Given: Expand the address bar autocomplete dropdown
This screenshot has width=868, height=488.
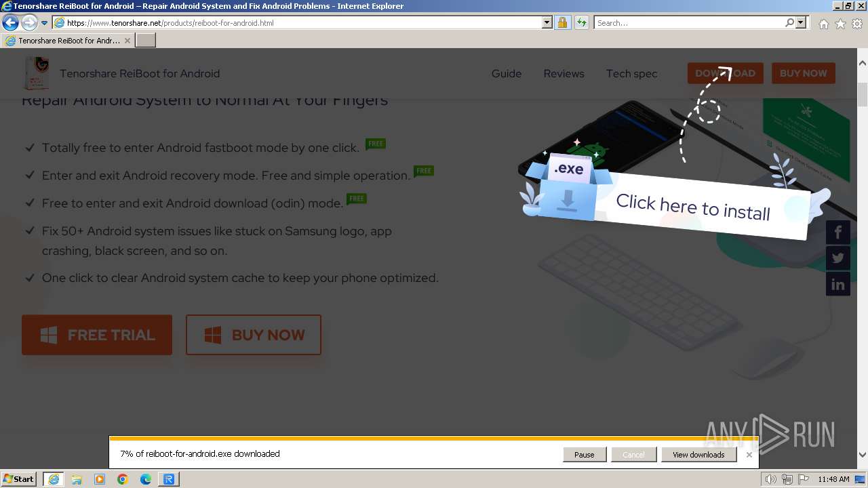Looking at the screenshot, I should pyautogui.click(x=547, y=22).
